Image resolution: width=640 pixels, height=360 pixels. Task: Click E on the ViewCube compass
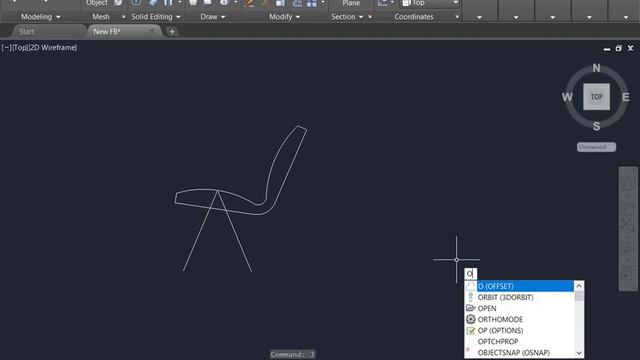[x=626, y=97]
